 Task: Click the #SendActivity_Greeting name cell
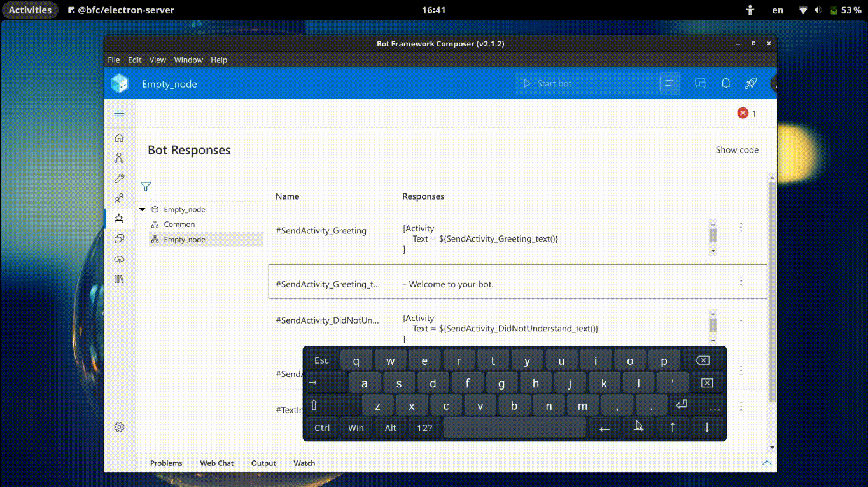pos(321,231)
